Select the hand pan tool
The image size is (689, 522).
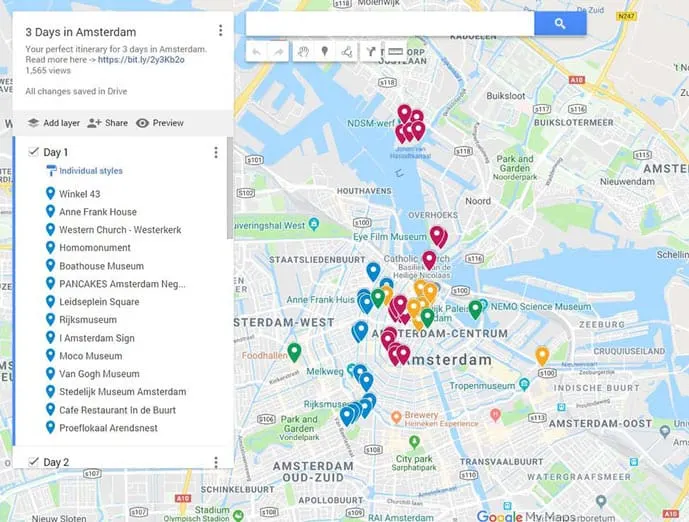(x=303, y=52)
